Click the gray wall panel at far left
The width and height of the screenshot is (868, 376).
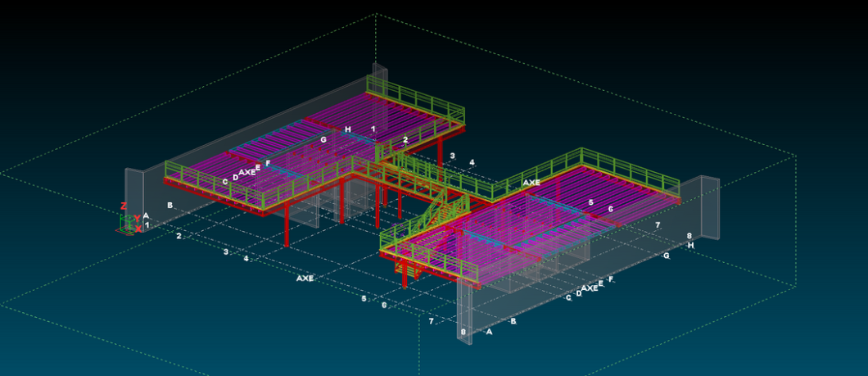135,194
